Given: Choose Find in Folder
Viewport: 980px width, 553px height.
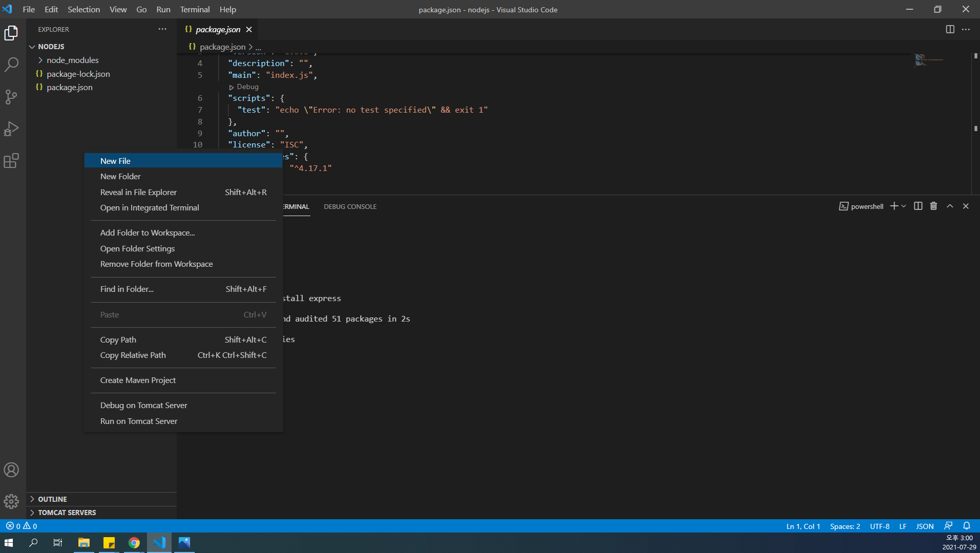Looking at the screenshot, I should pyautogui.click(x=183, y=289).
